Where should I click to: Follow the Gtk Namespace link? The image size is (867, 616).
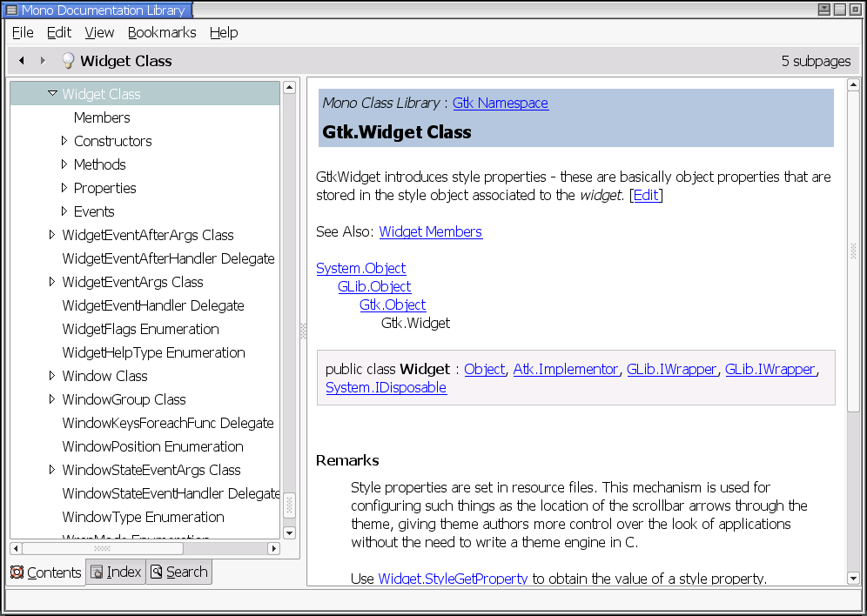[x=501, y=103]
